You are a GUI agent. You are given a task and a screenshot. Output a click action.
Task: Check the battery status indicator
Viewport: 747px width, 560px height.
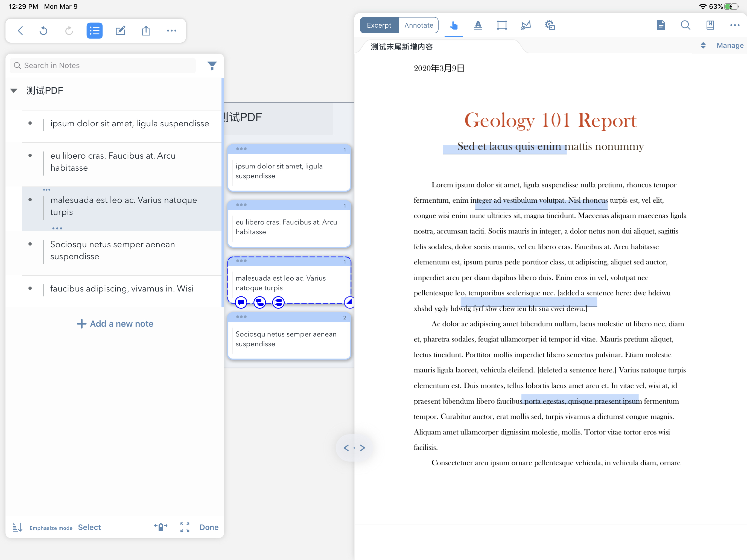731,6
